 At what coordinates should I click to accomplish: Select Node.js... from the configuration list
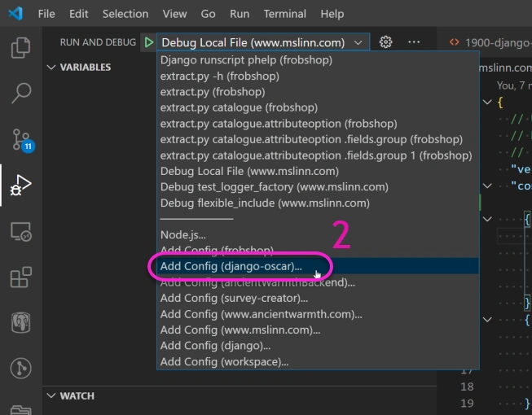coord(183,235)
